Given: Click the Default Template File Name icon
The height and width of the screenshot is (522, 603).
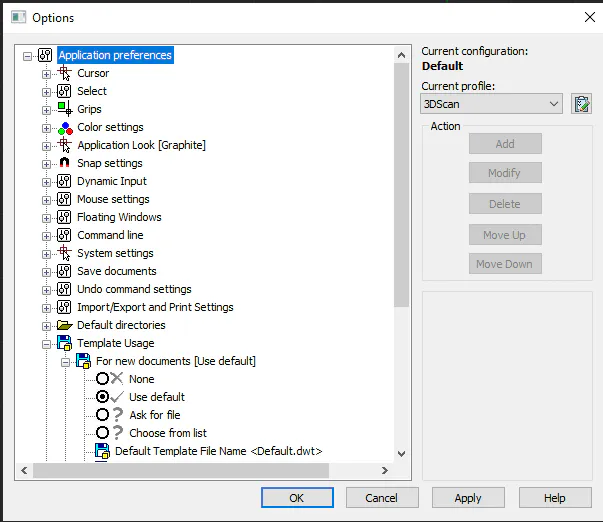Looking at the screenshot, I should (x=102, y=451).
